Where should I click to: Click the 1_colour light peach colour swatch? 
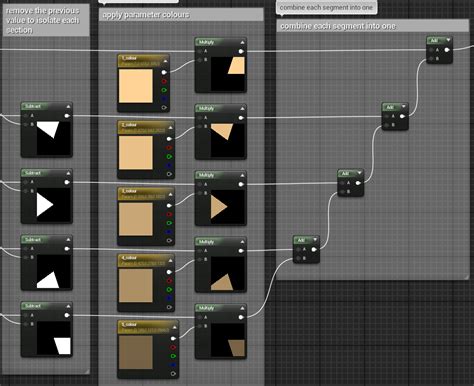point(136,86)
